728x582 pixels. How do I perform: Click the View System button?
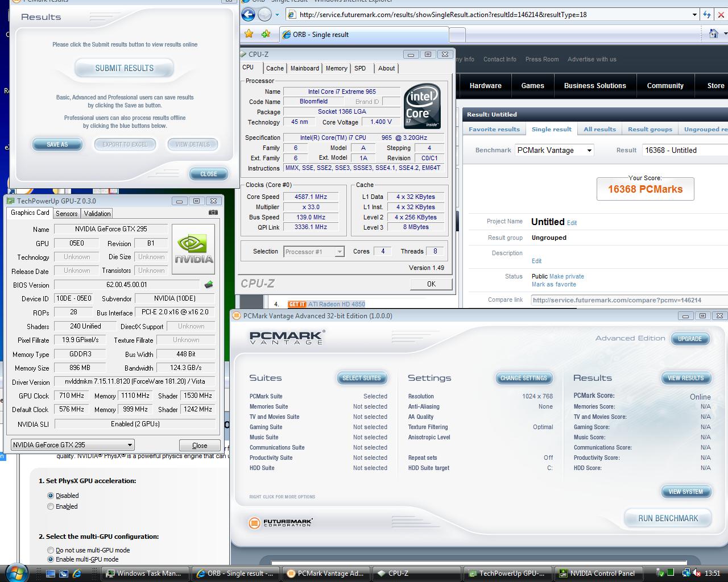coord(686,492)
